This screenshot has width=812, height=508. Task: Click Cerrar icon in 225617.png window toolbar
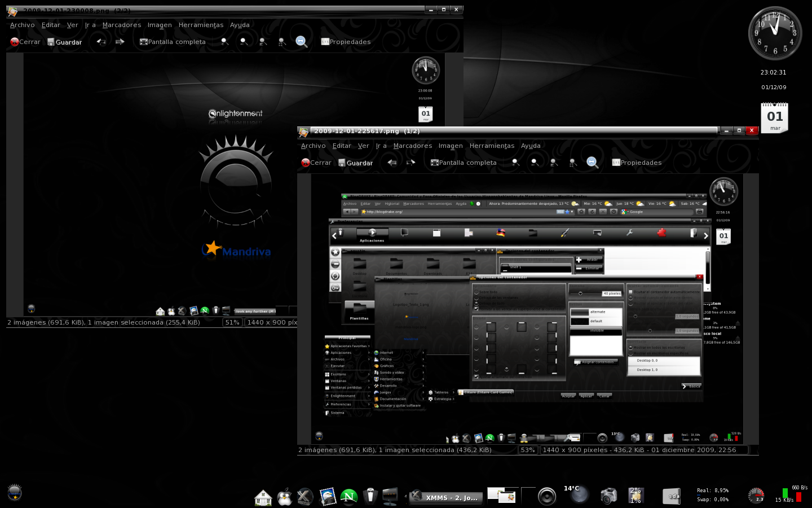306,163
